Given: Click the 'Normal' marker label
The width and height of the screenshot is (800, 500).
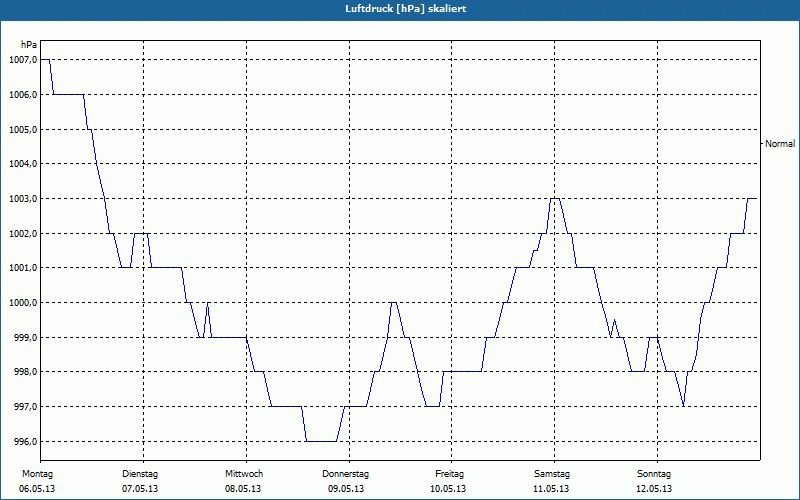Looking at the screenshot, I should (780, 144).
